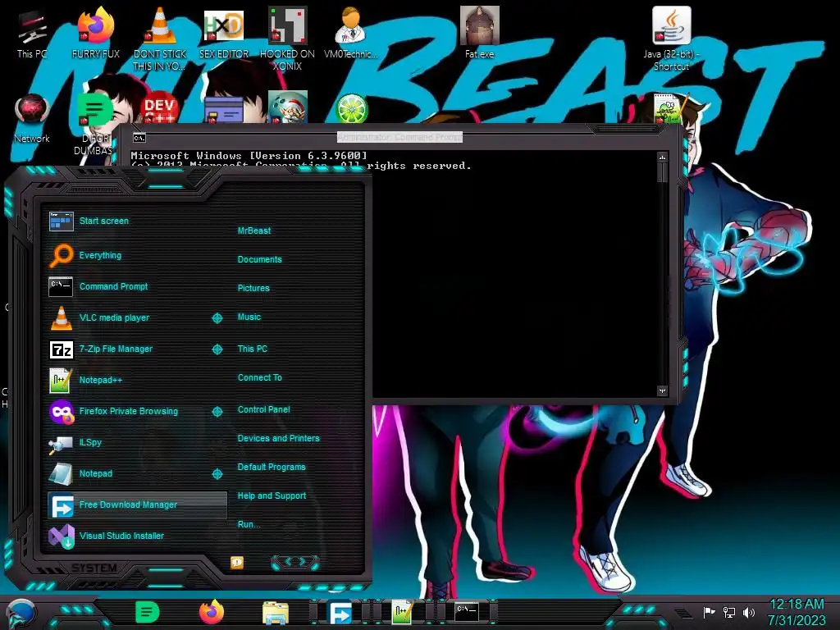Open Help and Support from Start menu
This screenshot has height=630, width=840.
click(272, 496)
